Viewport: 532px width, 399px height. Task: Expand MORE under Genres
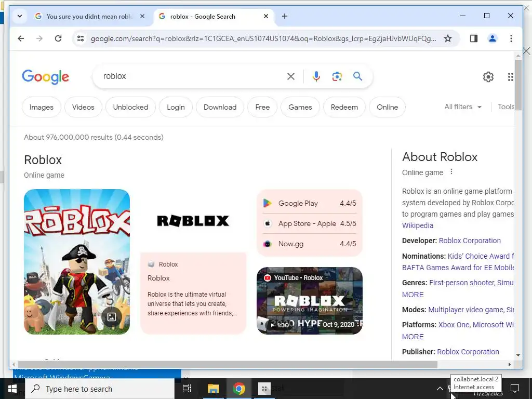pyautogui.click(x=413, y=295)
